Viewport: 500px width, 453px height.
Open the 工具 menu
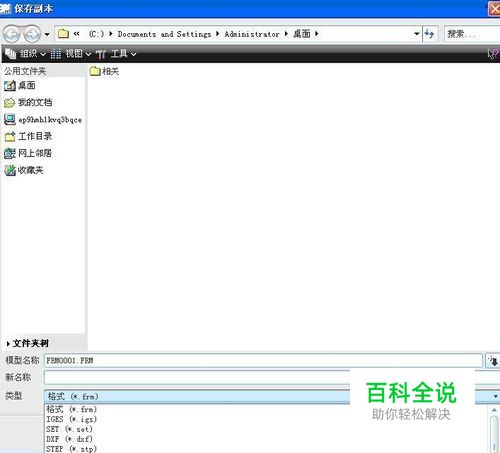(116, 54)
